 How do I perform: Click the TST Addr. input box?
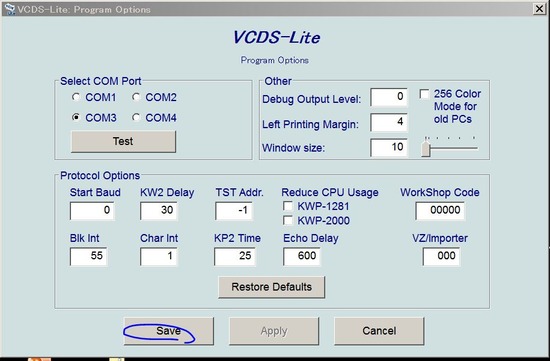234,210
